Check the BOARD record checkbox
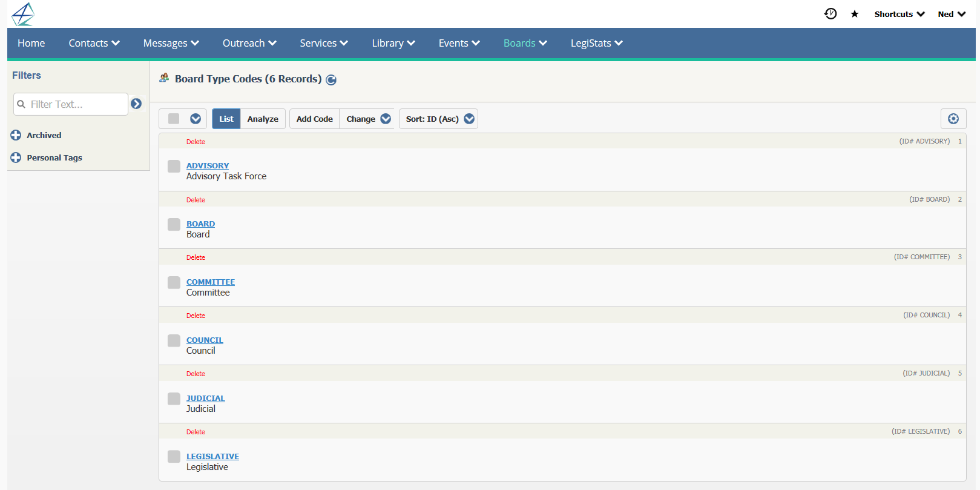Image resolution: width=980 pixels, height=490 pixels. 174,224
